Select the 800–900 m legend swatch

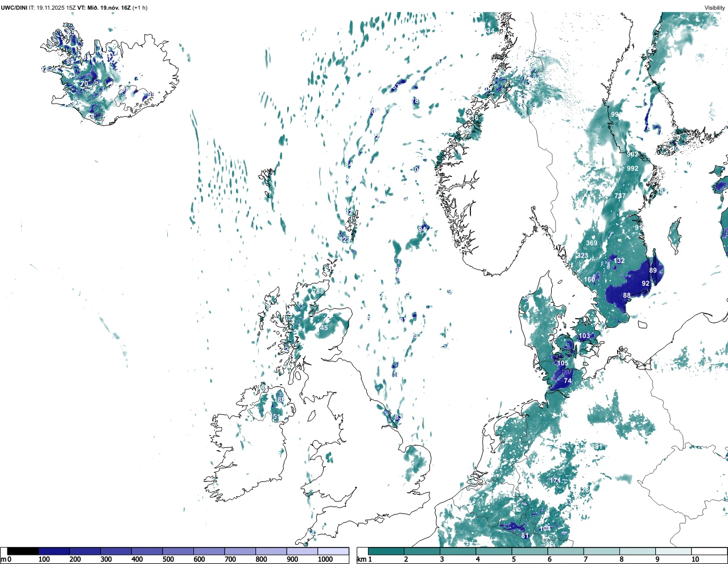click(x=271, y=551)
